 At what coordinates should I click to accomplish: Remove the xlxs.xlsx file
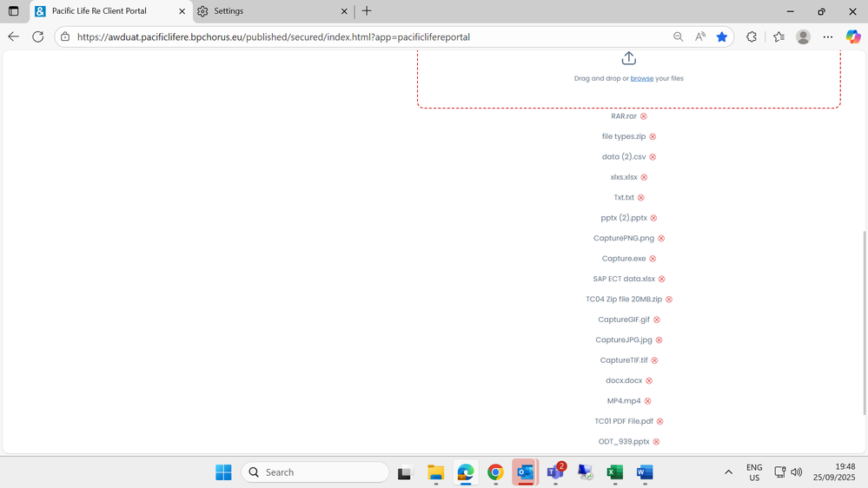click(645, 178)
